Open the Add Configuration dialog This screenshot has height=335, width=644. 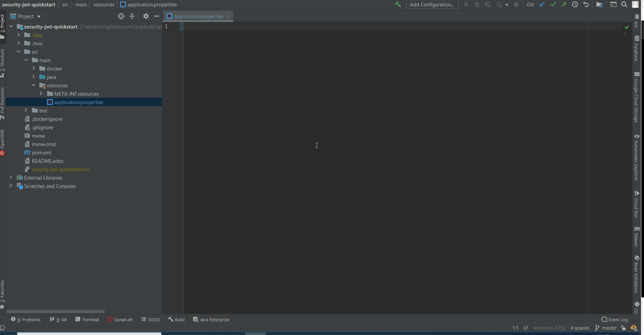[432, 4]
